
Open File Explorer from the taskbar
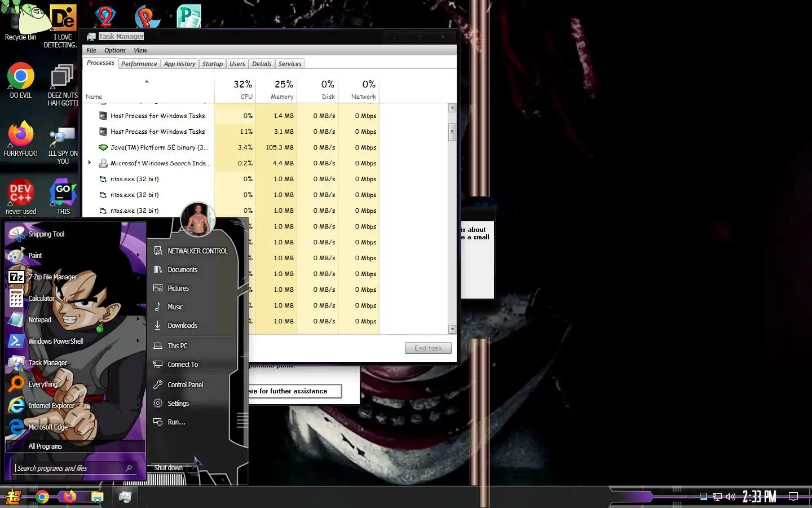coord(98,497)
